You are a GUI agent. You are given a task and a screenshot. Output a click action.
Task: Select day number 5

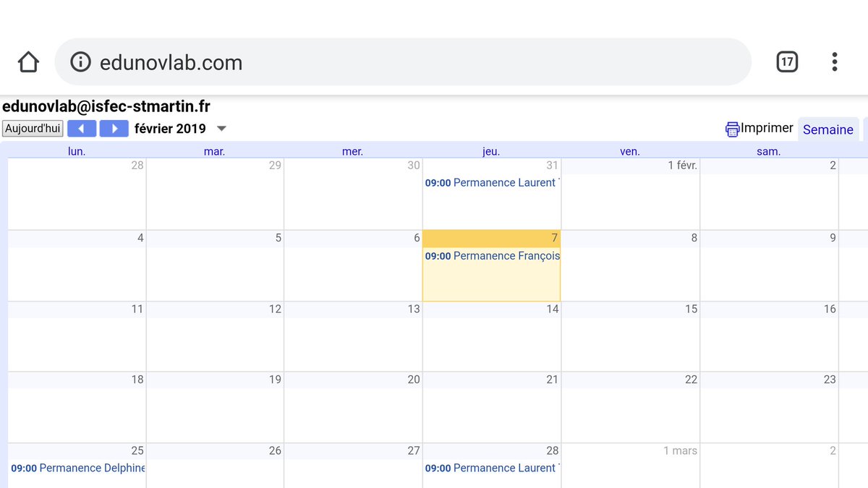pyautogui.click(x=278, y=238)
